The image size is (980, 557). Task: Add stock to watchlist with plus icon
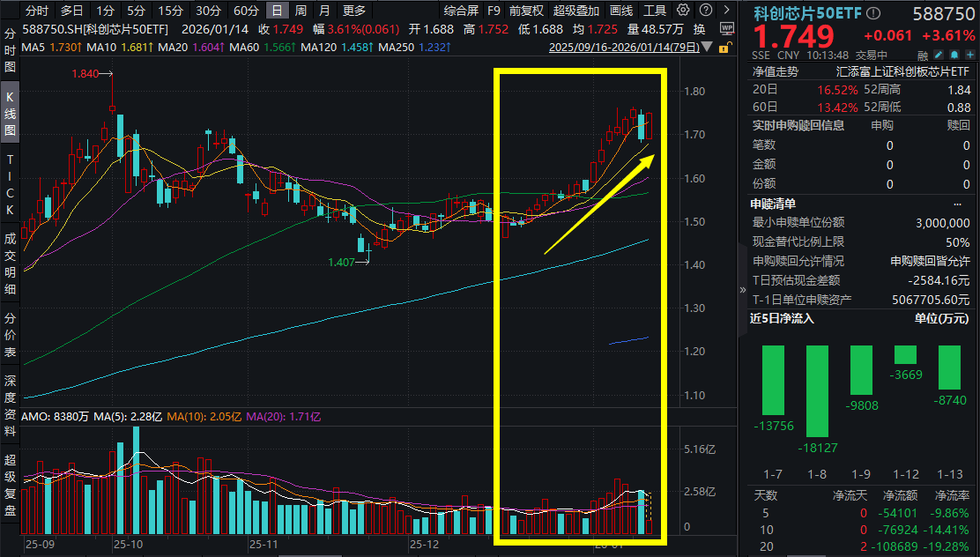click(969, 53)
